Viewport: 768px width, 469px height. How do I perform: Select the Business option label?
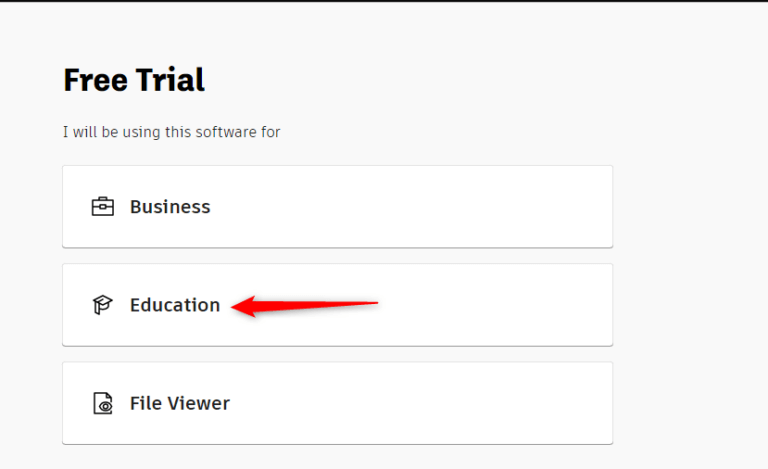click(x=170, y=207)
